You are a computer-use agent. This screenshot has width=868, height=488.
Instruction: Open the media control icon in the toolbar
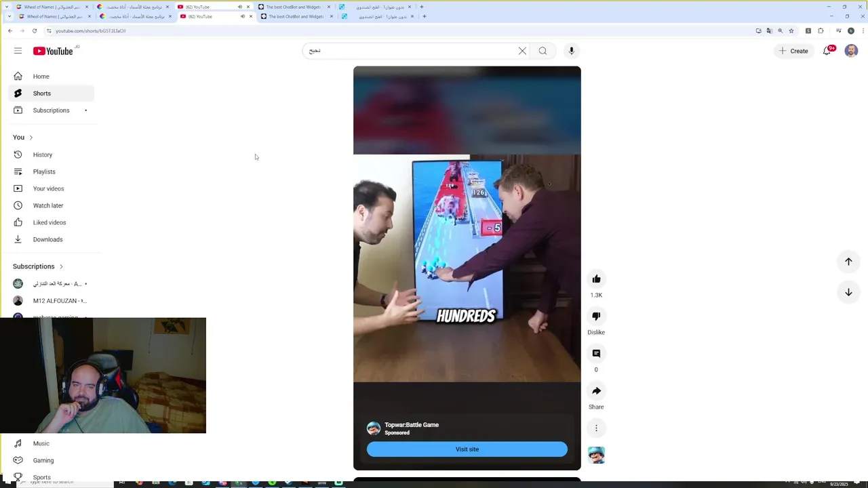tap(839, 30)
